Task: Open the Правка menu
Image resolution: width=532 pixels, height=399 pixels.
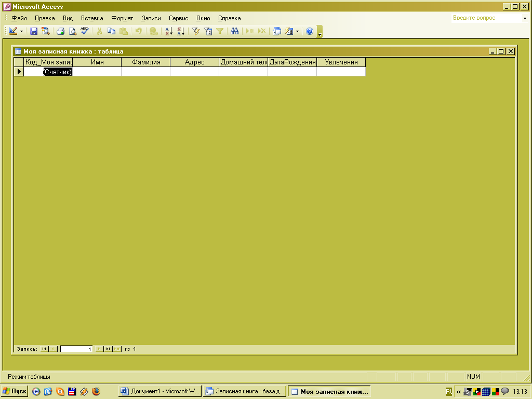Action: pyautogui.click(x=45, y=18)
